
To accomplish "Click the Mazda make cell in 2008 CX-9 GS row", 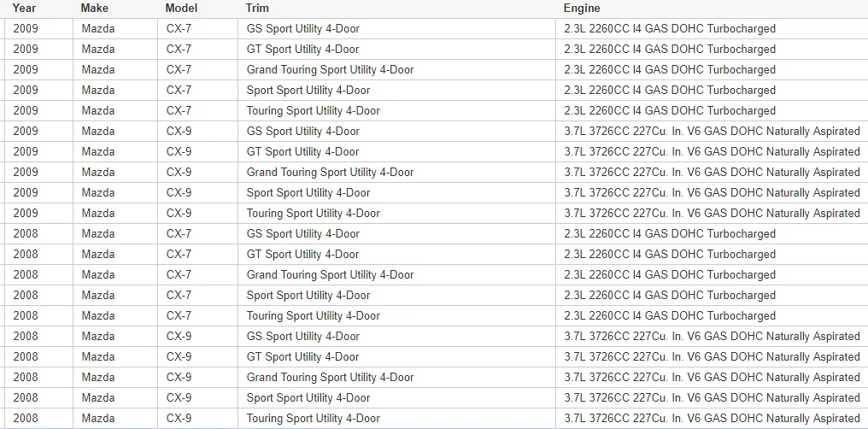I will click(115, 336).
